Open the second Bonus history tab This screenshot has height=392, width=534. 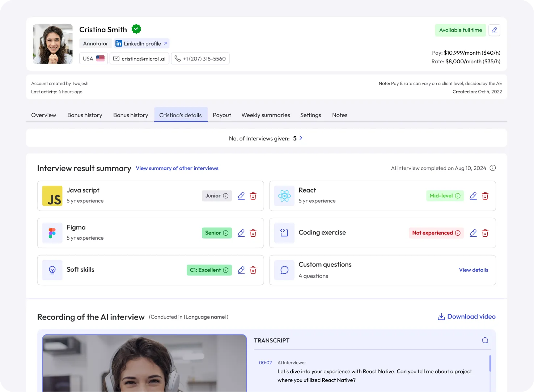pyautogui.click(x=131, y=115)
